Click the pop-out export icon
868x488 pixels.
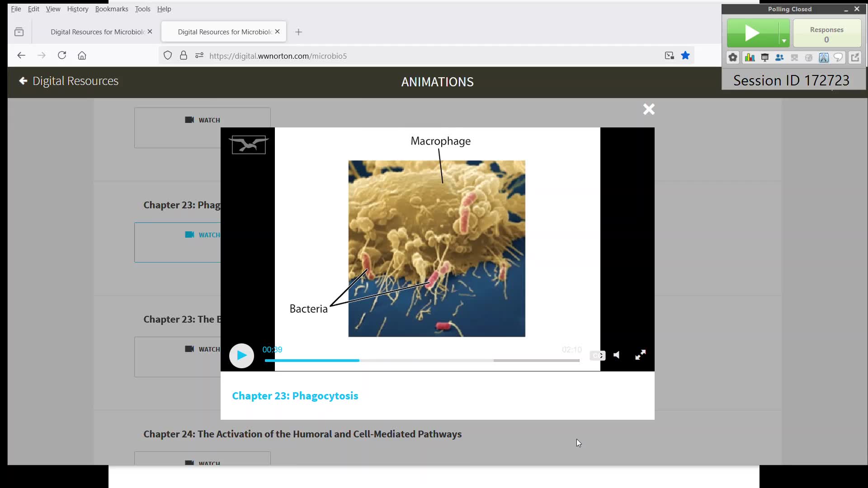[854, 57]
